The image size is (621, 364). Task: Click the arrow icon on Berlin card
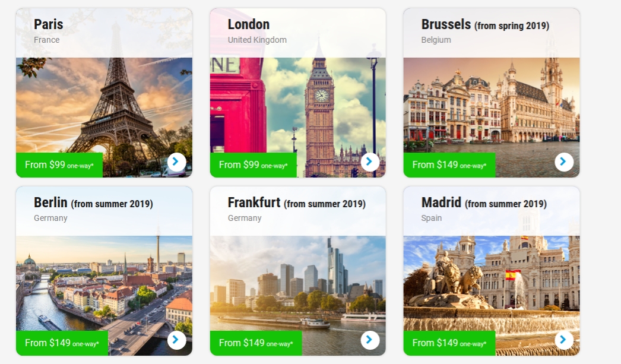176,340
